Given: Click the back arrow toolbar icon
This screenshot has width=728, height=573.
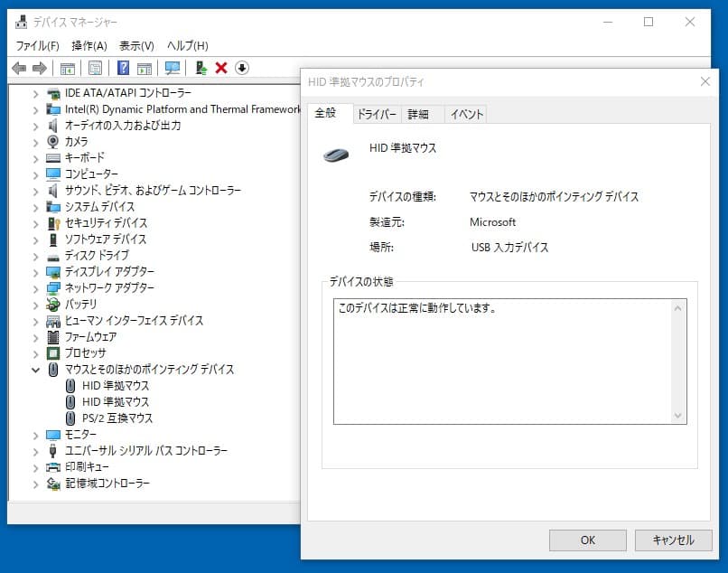Looking at the screenshot, I should pos(19,68).
